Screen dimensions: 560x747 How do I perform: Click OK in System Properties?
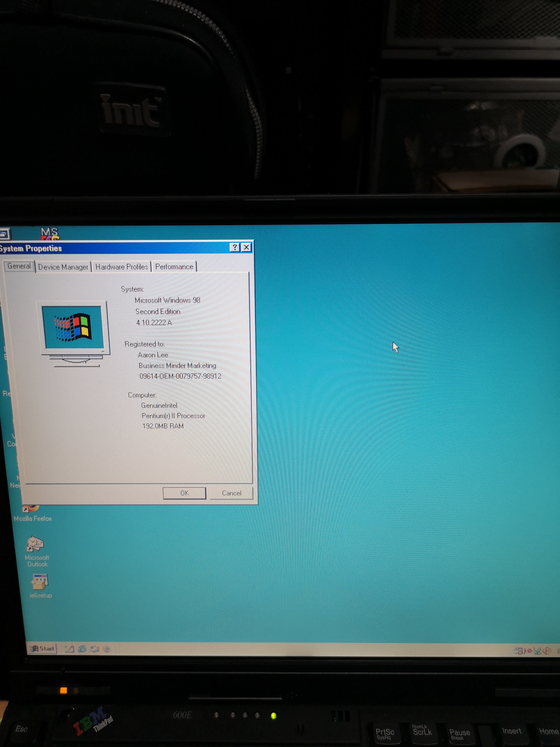[x=184, y=493]
